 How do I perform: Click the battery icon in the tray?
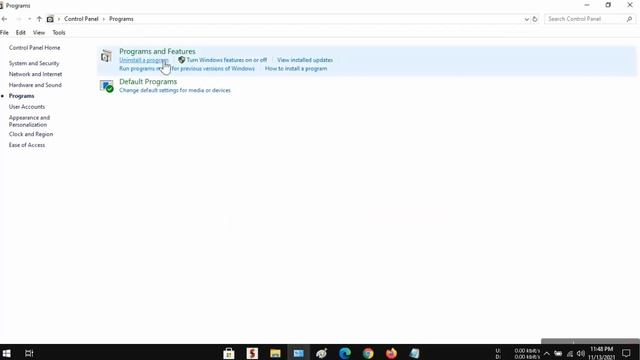(x=558, y=353)
